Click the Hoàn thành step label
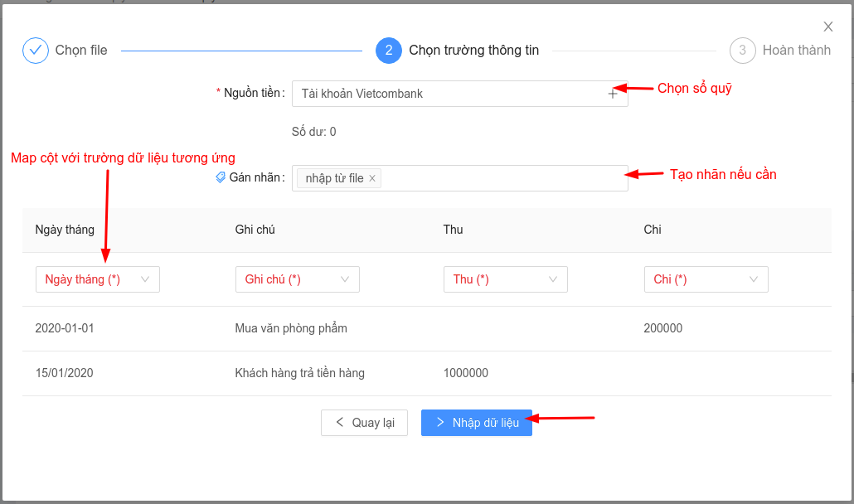Viewport: 854px width, 504px height. click(x=796, y=51)
